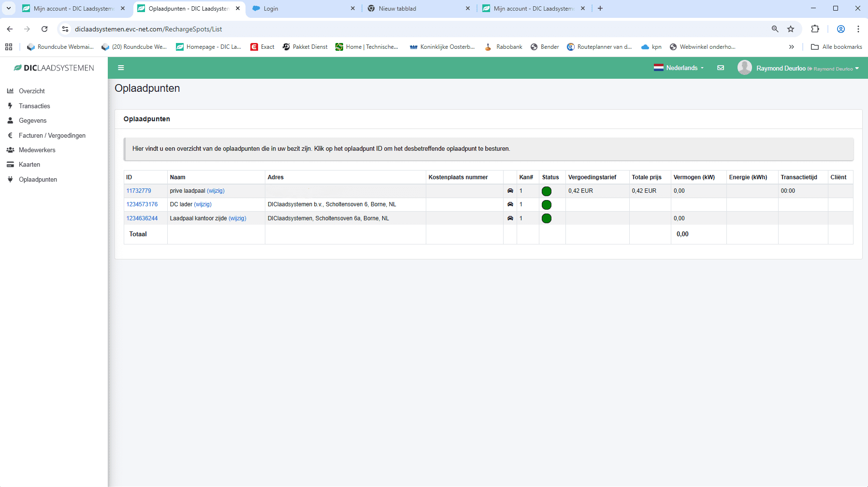Bookmark this page with star icon
868x487 pixels.
[791, 29]
